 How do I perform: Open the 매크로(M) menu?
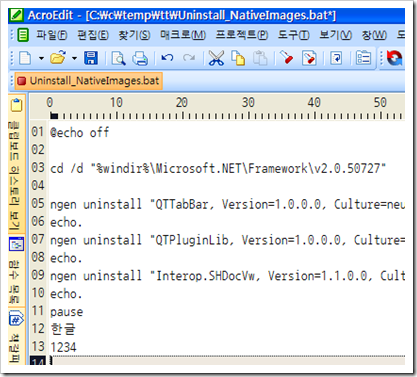coord(183,35)
